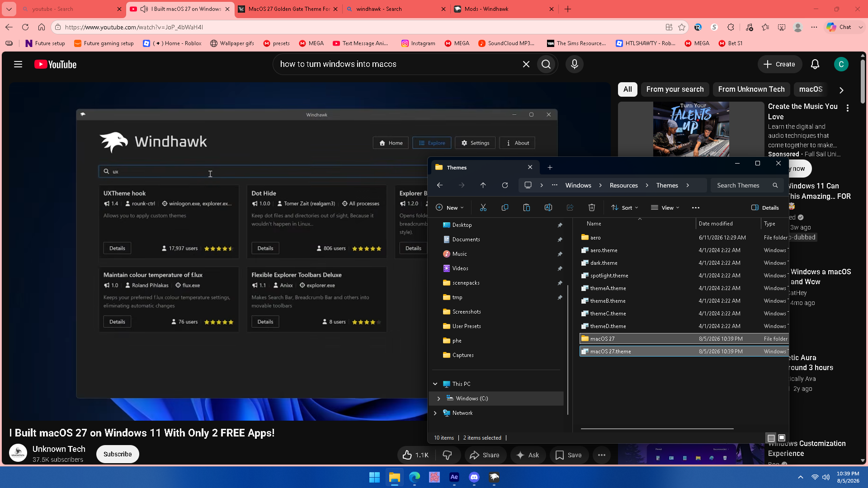This screenshot has width=868, height=488.
Task: Click the Resources breadcrumb segment
Action: 623,185
